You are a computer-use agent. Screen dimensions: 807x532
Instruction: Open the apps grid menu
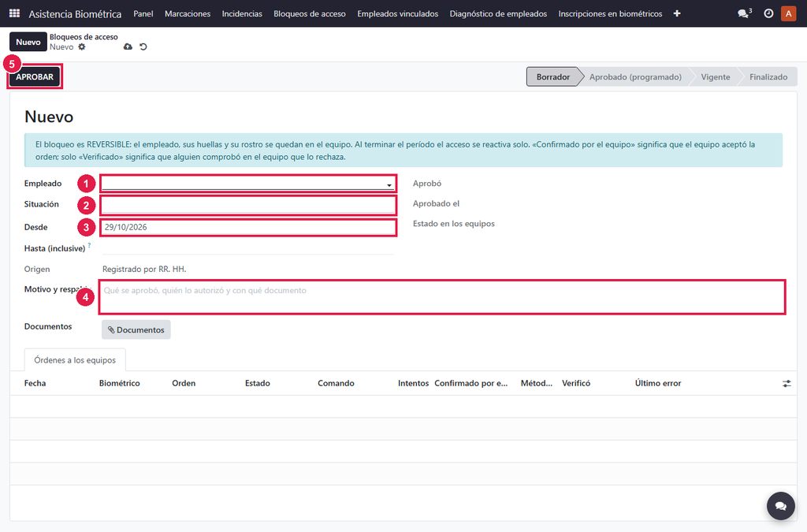pyautogui.click(x=14, y=13)
